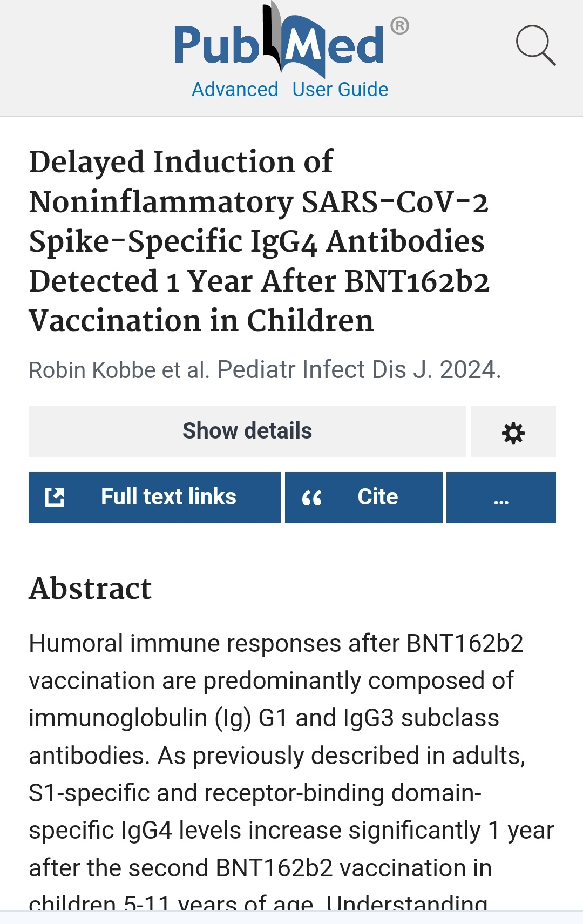
Task: Open the Cite citation dialog
Action: (364, 497)
